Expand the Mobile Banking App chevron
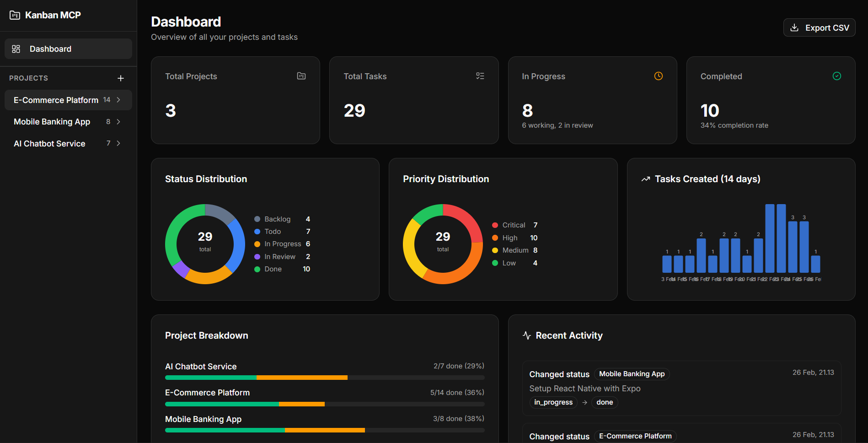The width and height of the screenshot is (868, 443). coord(119,122)
